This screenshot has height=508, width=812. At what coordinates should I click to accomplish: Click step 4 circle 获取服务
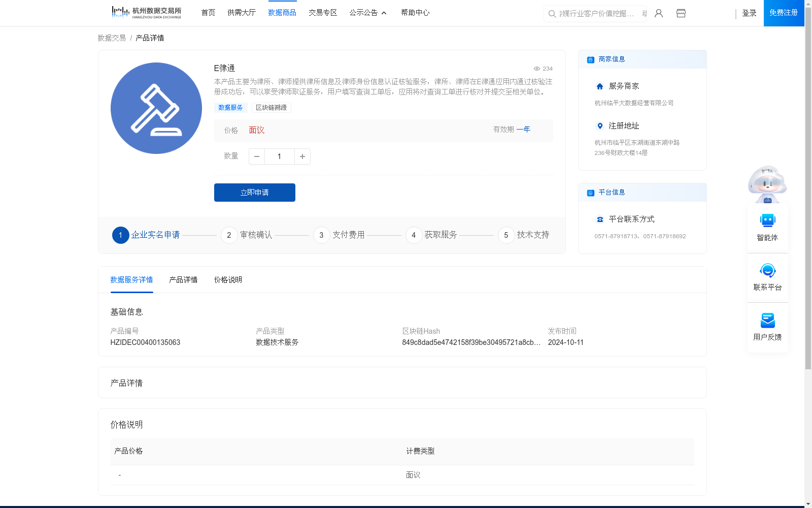(414, 235)
